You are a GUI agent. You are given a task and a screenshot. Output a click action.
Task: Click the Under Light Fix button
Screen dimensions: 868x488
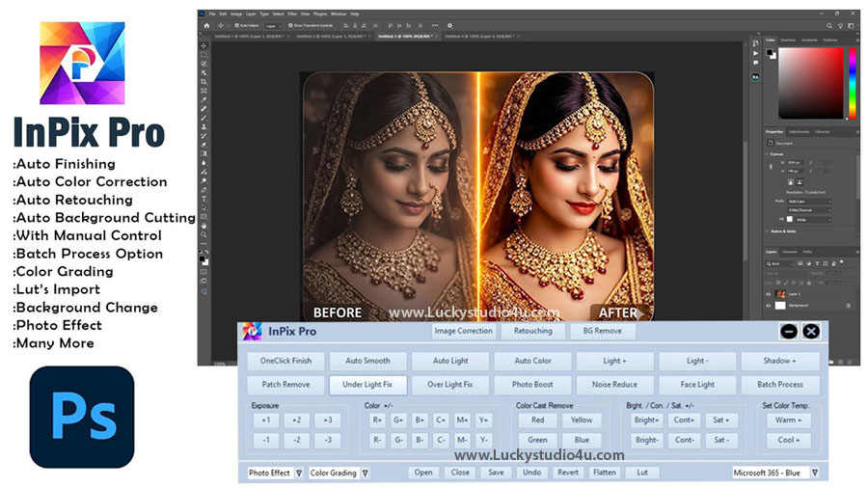click(x=367, y=385)
